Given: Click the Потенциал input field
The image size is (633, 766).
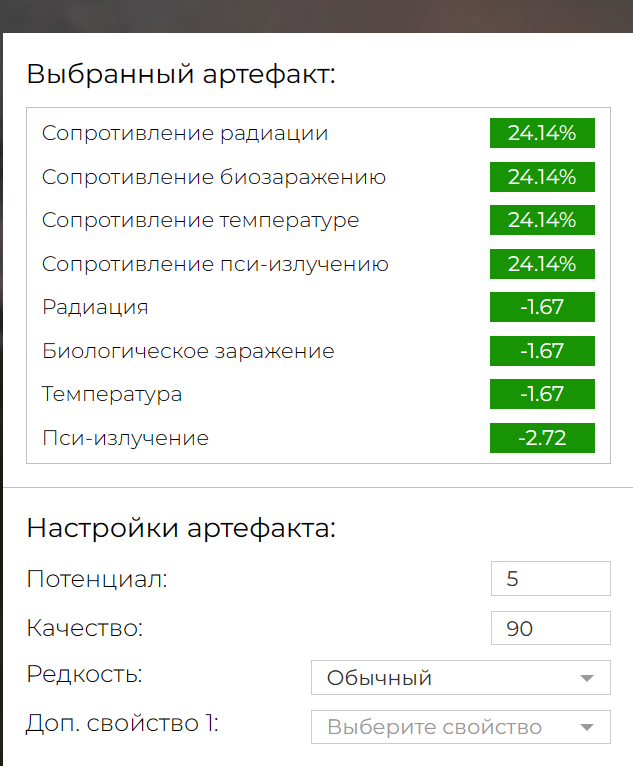Looking at the screenshot, I should tap(550, 578).
